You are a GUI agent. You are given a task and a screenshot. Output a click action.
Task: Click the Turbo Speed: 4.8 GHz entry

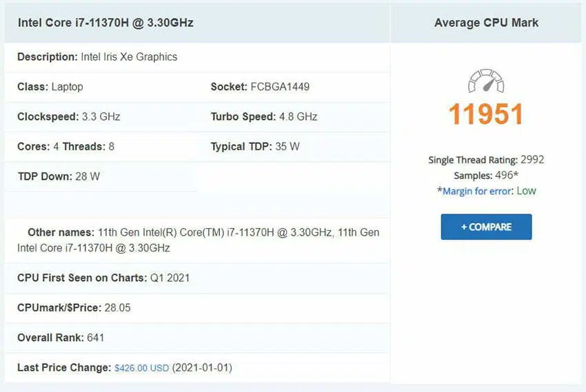264,116
